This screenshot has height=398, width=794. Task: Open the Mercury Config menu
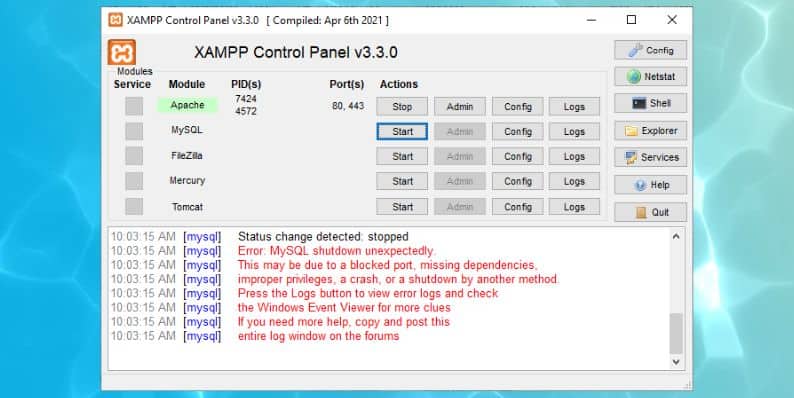tap(518, 181)
